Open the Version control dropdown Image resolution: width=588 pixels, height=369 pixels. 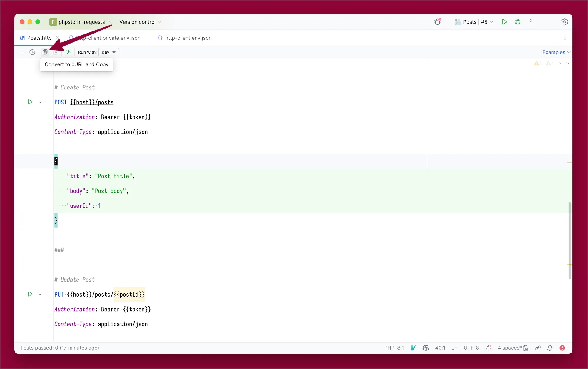pos(141,22)
